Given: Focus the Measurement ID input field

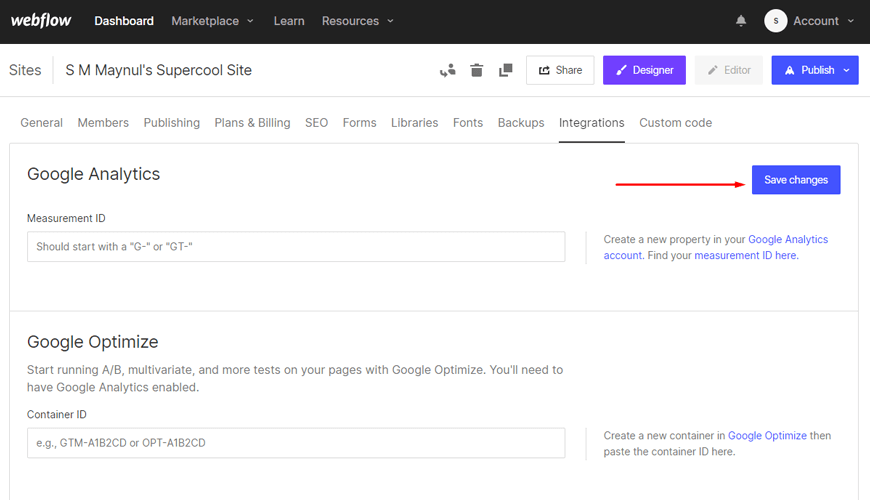Looking at the screenshot, I should tap(296, 246).
